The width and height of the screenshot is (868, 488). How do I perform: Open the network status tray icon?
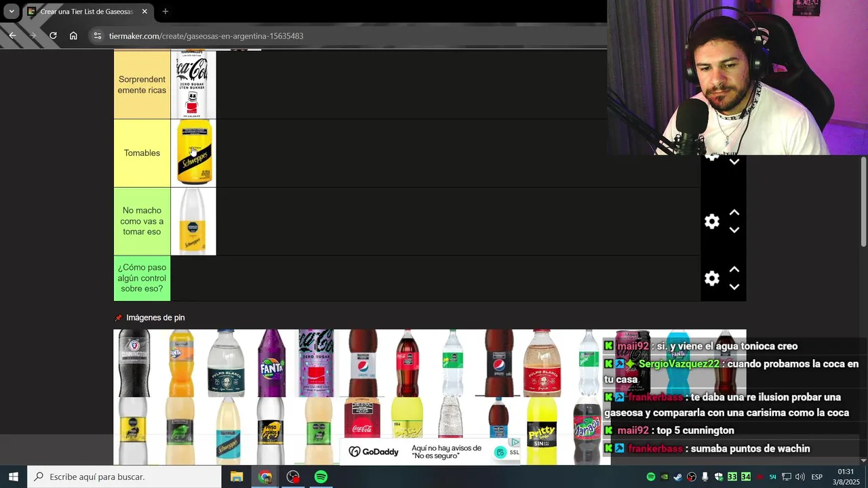point(787,477)
